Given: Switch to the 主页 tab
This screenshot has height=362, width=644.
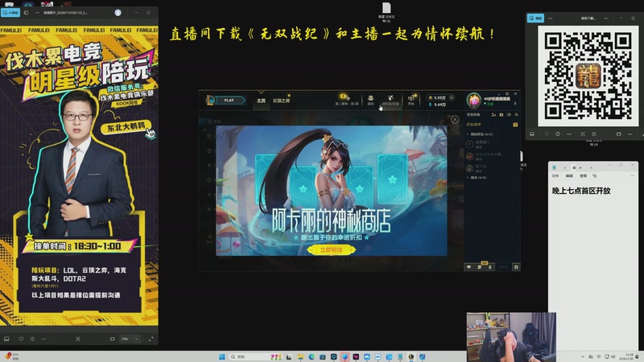Looking at the screenshot, I should (x=261, y=101).
